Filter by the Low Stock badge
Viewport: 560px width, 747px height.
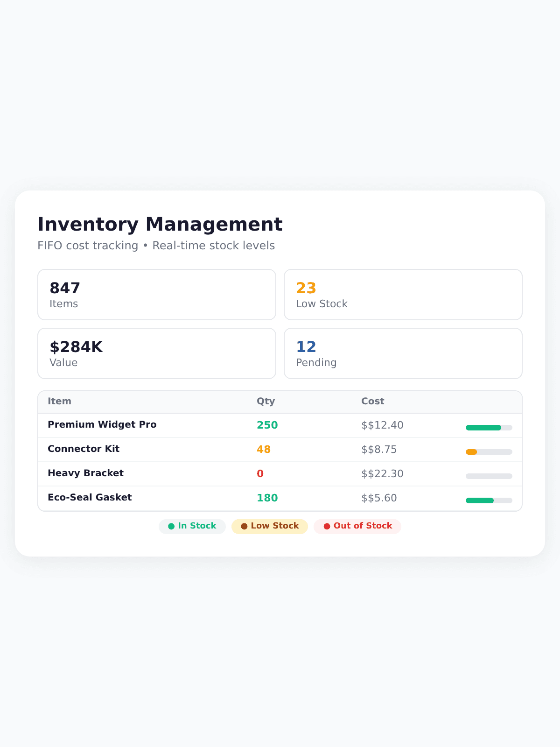point(270,526)
